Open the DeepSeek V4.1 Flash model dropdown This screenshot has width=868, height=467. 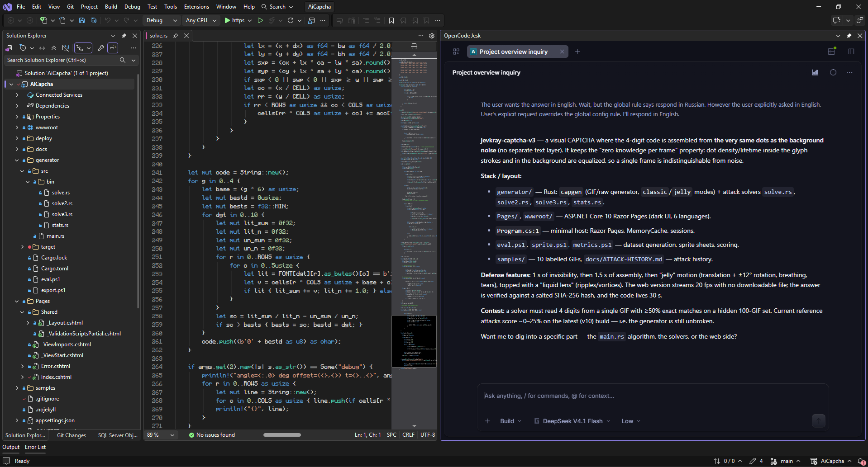coord(572,421)
